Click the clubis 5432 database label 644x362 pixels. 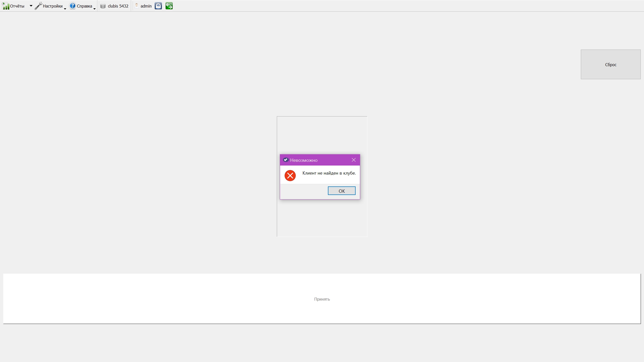click(118, 6)
